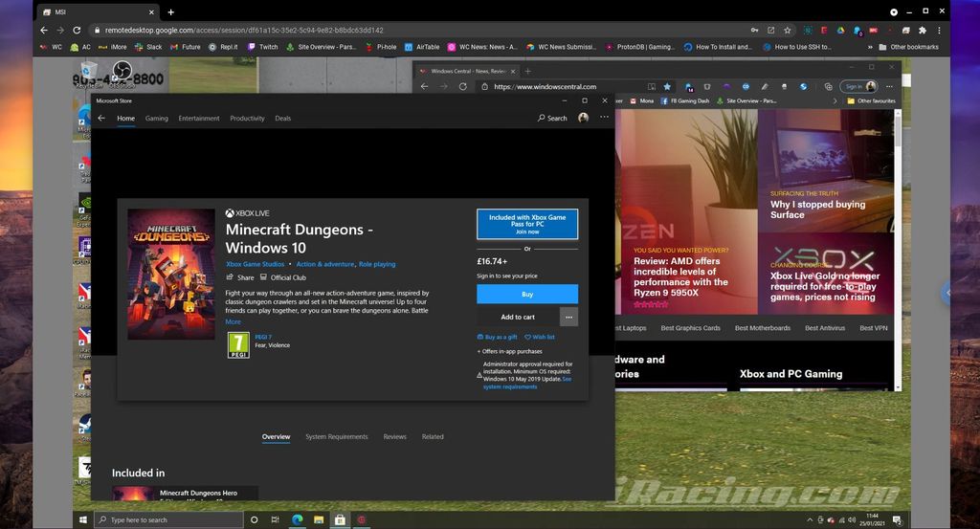The width and height of the screenshot is (980, 529).
Task: Expand Edge favourites bar overflow chevron
Action: coord(835,100)
